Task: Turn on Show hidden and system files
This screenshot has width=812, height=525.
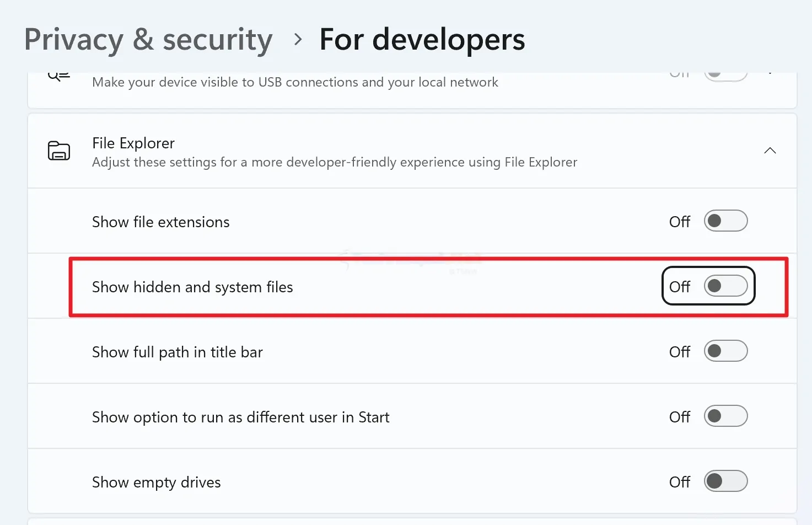Action: pos(725,286)
